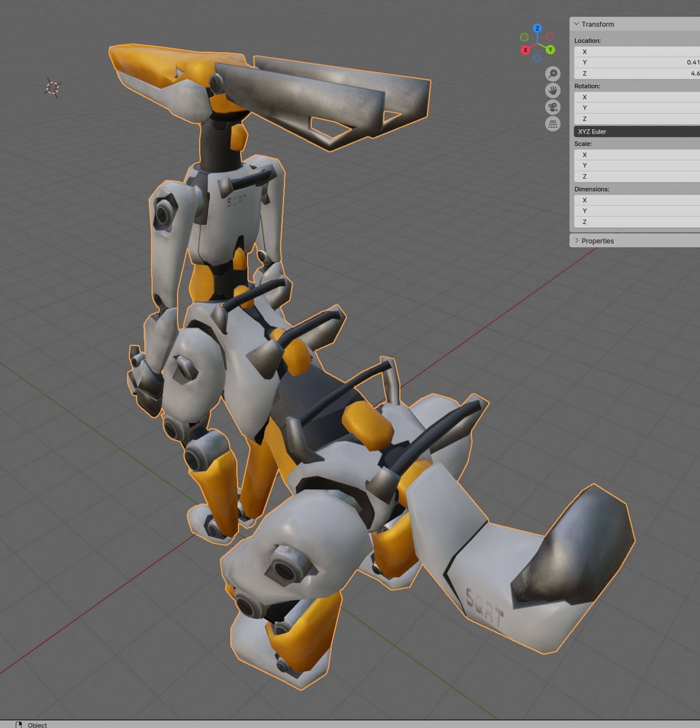Screen dimensions: 700x728
Task: Switch perspective/orthographic grid icon
Action: 553,124
